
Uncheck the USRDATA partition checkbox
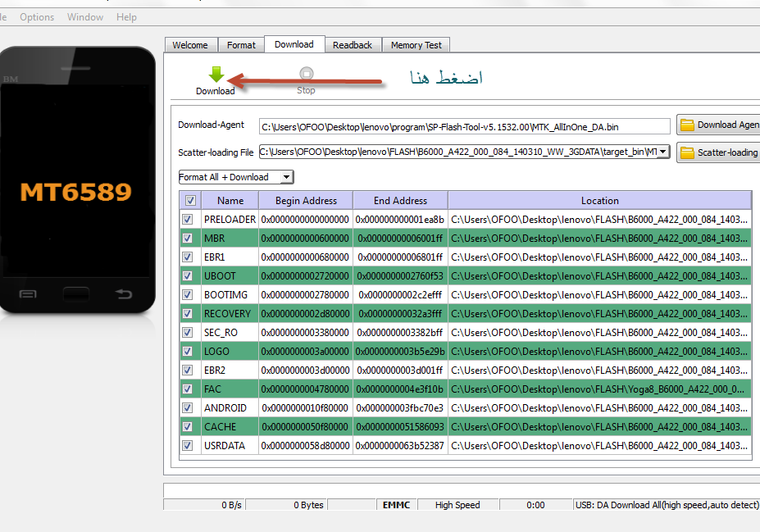[x=187, y=445]
